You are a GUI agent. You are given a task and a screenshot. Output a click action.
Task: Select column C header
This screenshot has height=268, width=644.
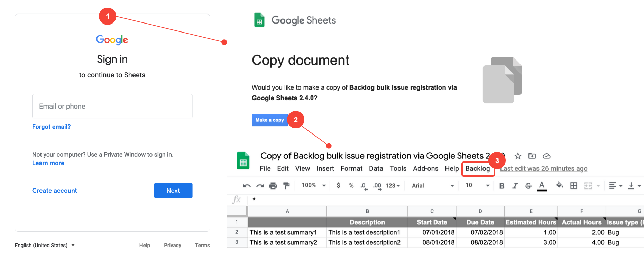432,211
